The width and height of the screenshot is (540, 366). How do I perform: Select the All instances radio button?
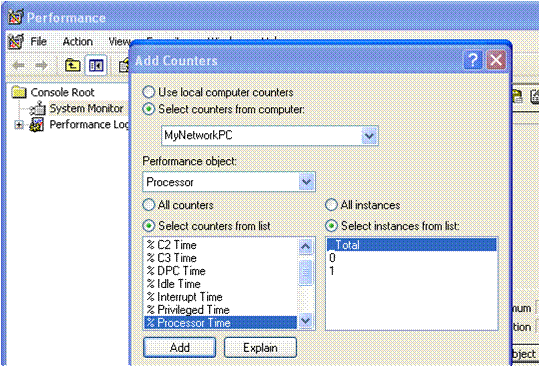pyautogui.click(x=331, y=205)
